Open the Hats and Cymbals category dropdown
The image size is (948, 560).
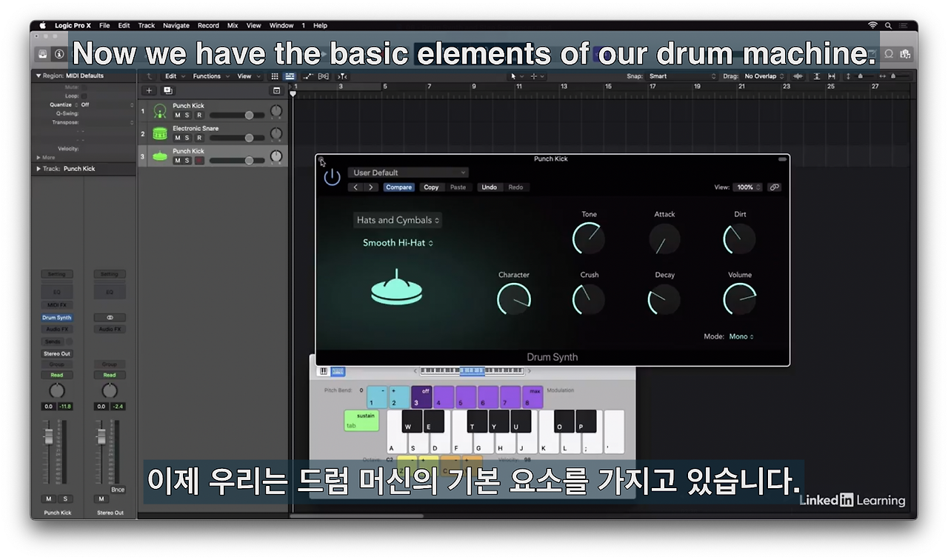(398, 220)
